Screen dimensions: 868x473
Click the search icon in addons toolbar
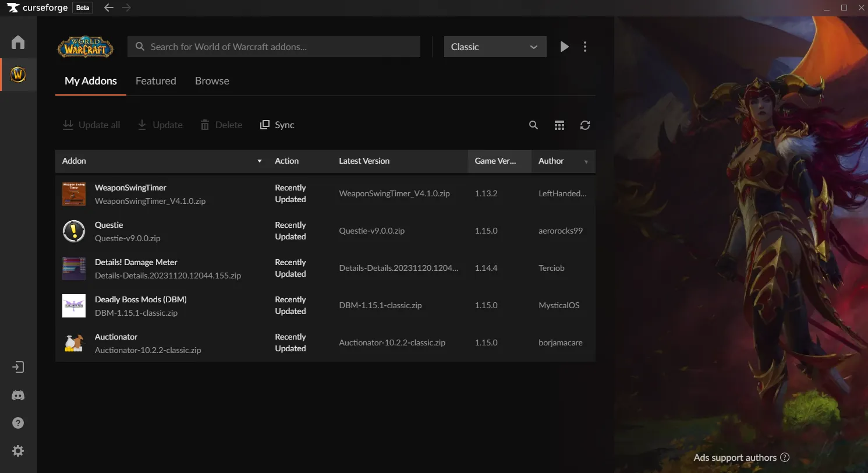pyautogui.click(x=533, y=125)
